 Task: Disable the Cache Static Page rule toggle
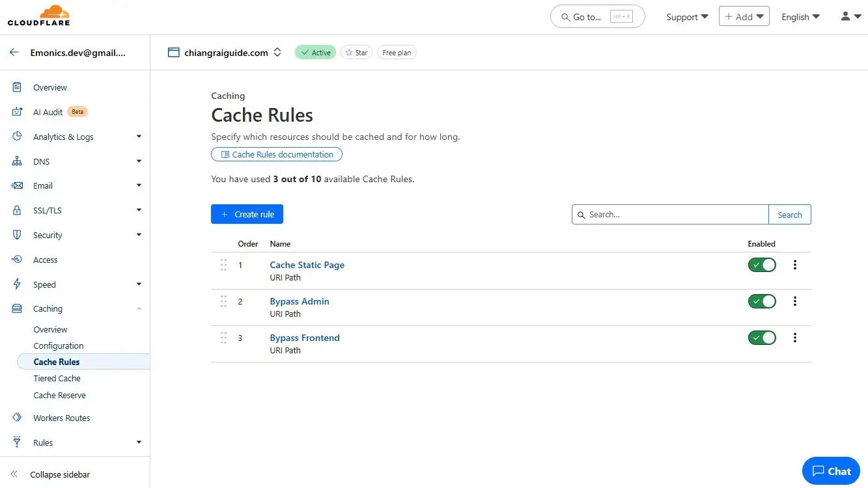click(x=762, y=265)
